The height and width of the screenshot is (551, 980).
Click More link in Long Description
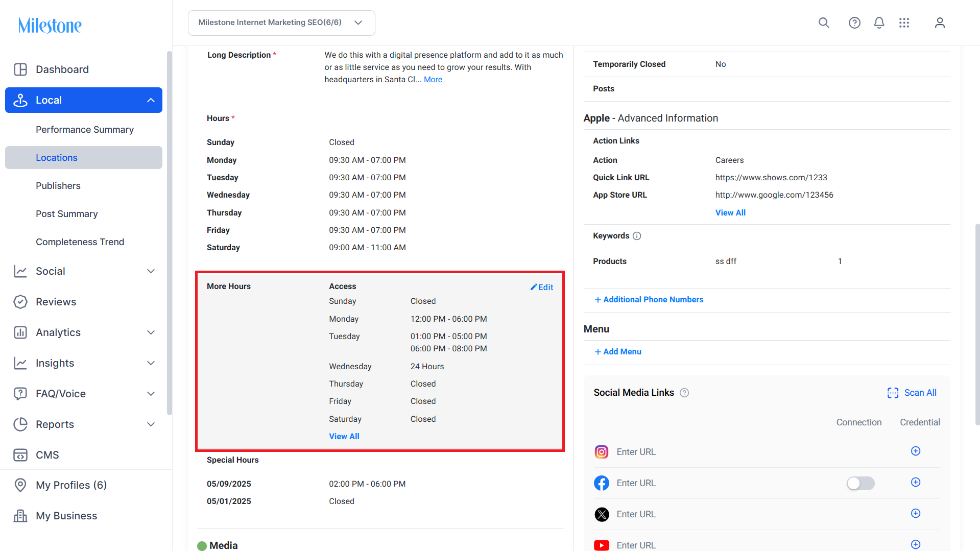[x=433, y=80]
